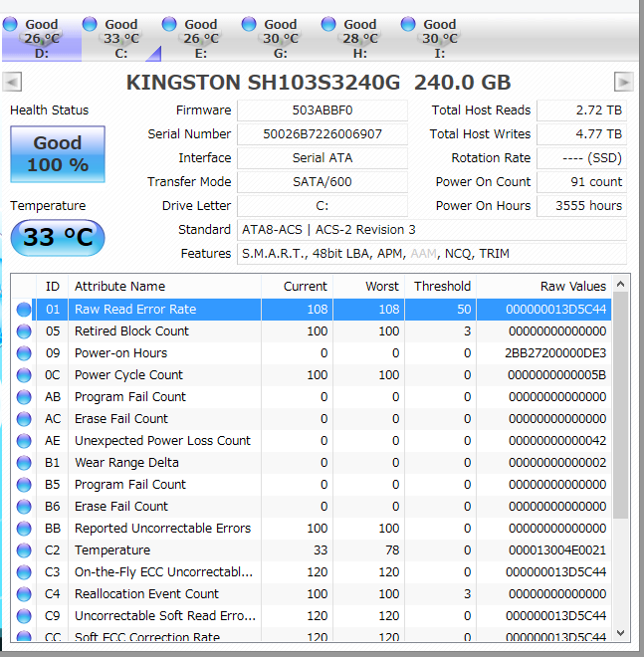Select drive E: in the disk bar
Viewport: 644px width, 657px height.
201,39
